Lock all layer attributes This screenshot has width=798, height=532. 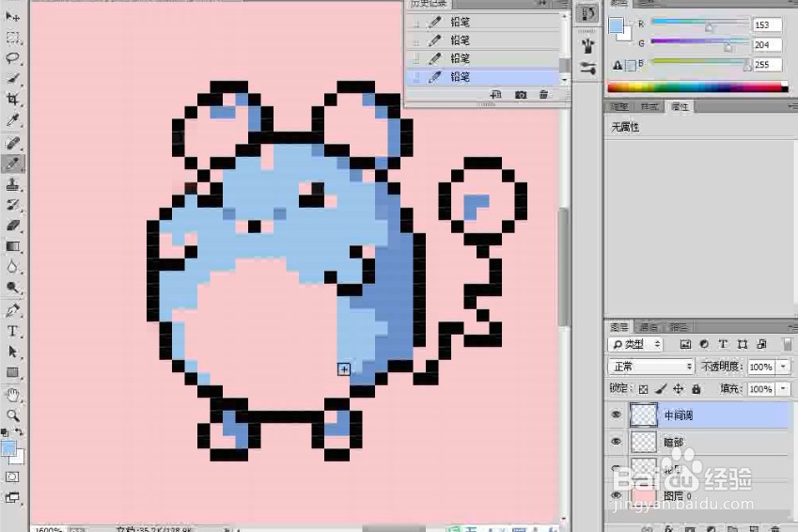[696, 389]
